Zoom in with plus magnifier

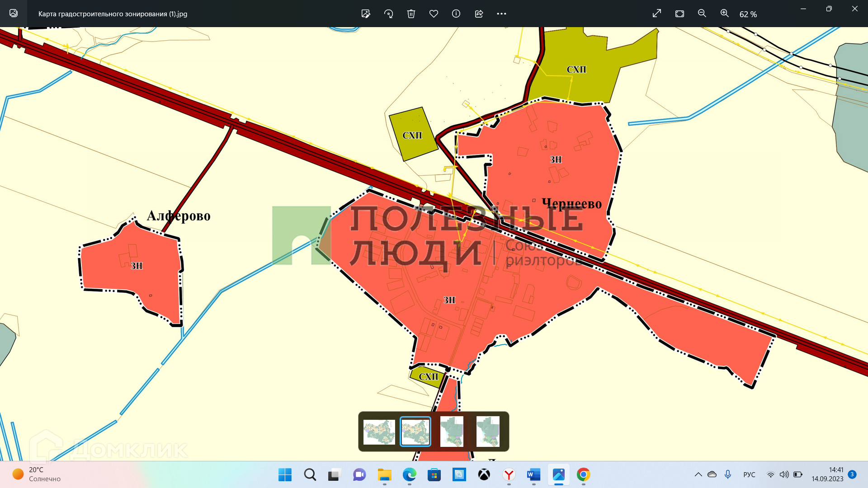click(724, 14)
